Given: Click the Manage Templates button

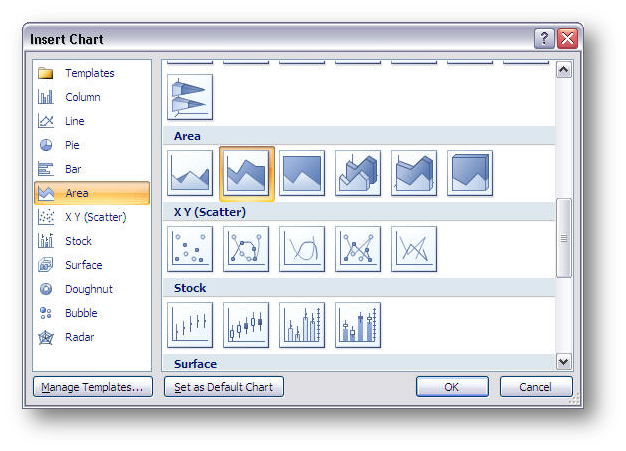Looking at the screenshot, I should coord(91,387).
